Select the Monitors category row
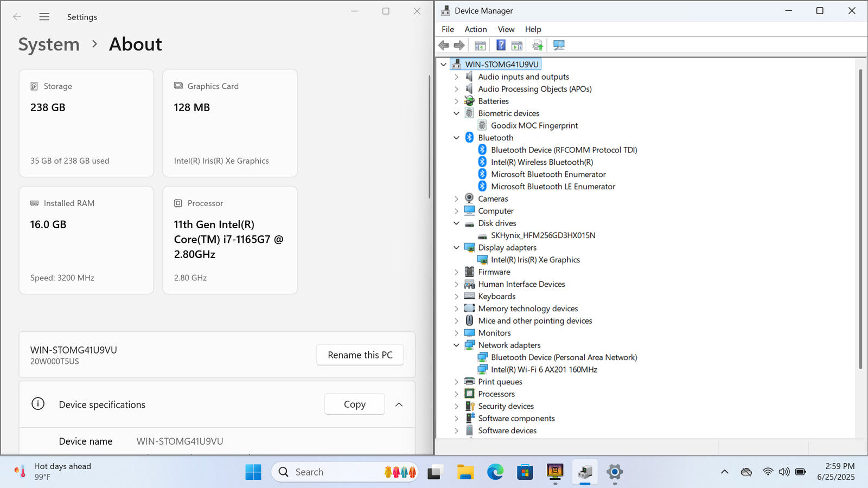 [x=494, y=333]
